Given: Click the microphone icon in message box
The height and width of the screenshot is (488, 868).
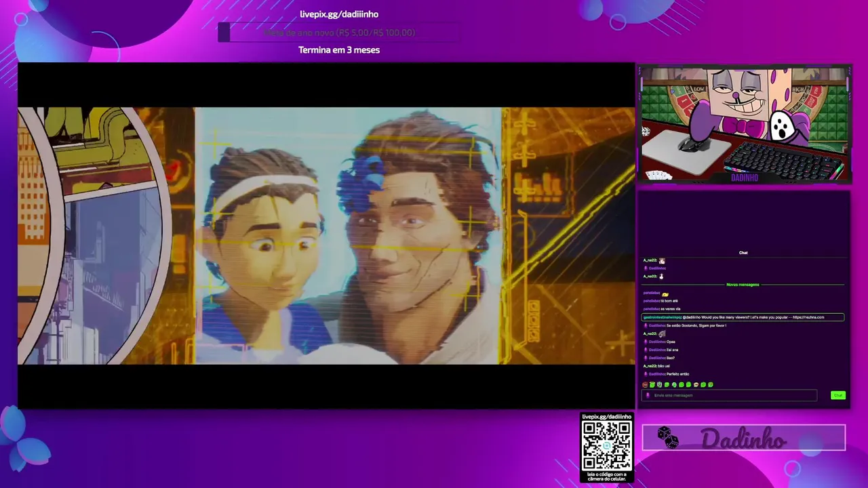Looking at the screenshot, I should [x=648, y=395].
